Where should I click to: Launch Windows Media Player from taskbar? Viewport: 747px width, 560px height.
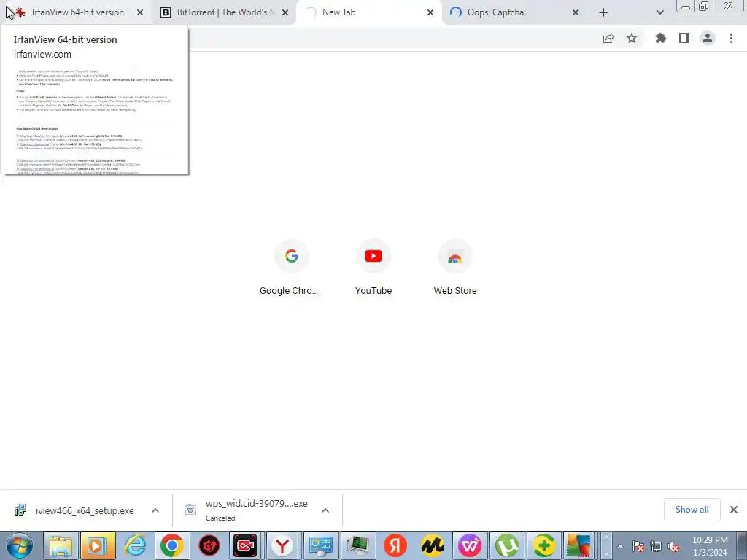coord(98,545)
